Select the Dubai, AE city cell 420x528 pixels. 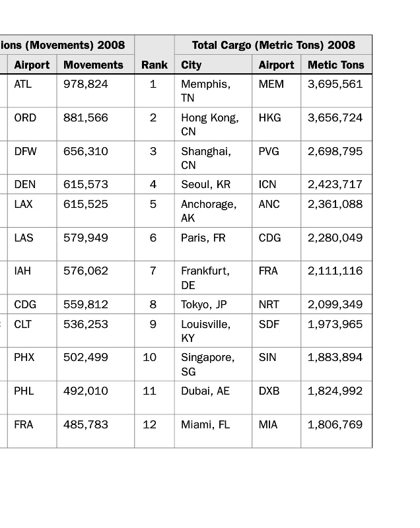point(205,391)
